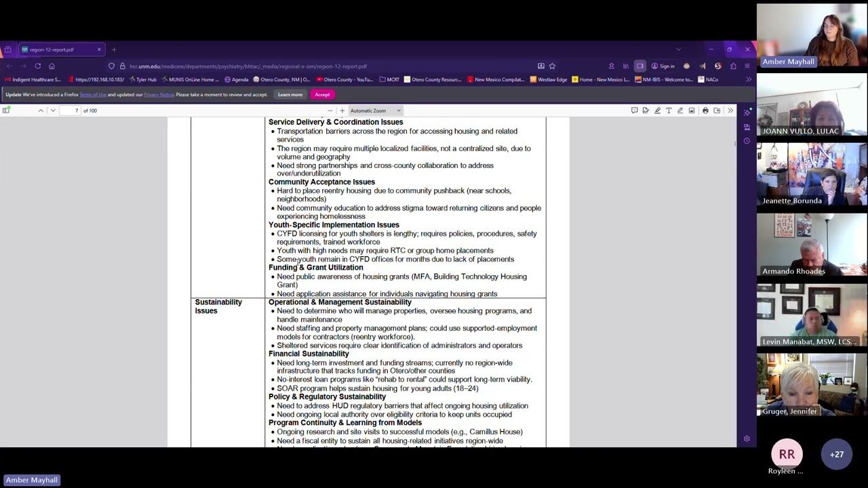Open the Firefox extensions puzzle icon
868x488 pixels.
point(733,66)
